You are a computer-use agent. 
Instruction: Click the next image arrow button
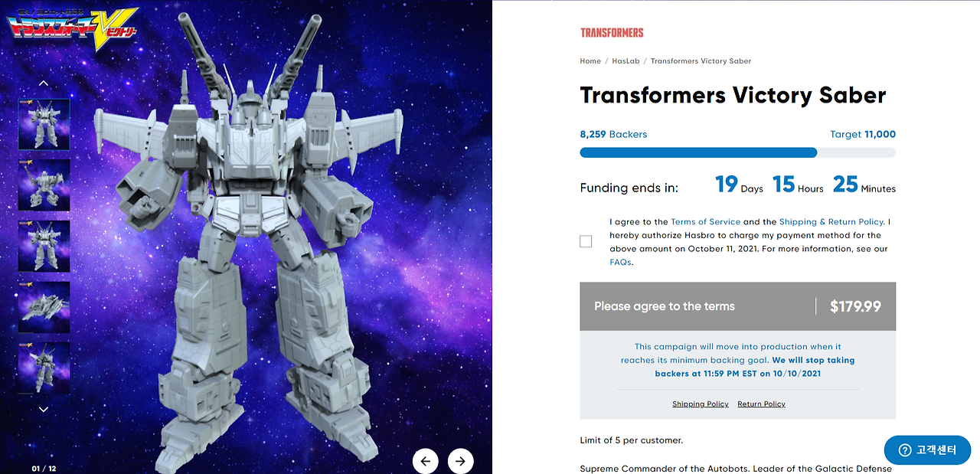pyautogui.click(x=460, y=461)
